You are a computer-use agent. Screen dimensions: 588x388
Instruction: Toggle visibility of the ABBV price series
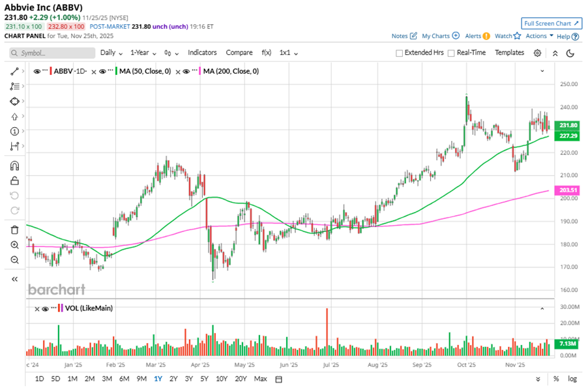[x=37, y=71]
